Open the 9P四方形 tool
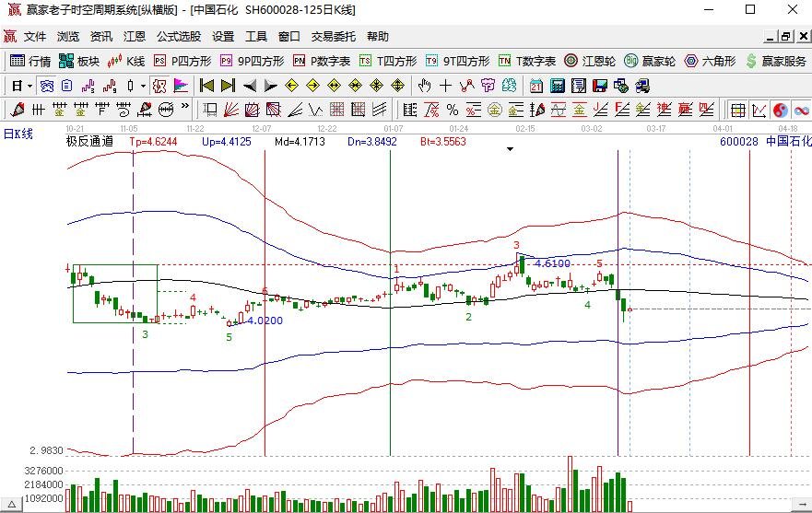 point(252,61)
